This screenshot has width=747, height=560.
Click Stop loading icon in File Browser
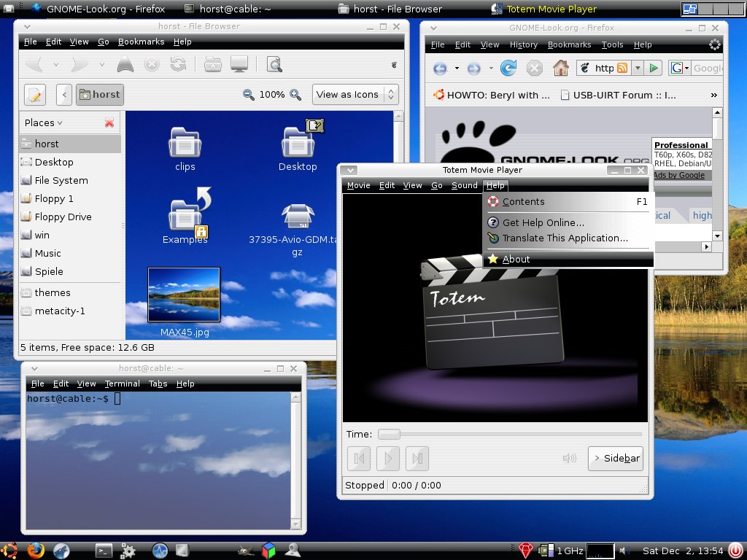click(x=152, y=64)
